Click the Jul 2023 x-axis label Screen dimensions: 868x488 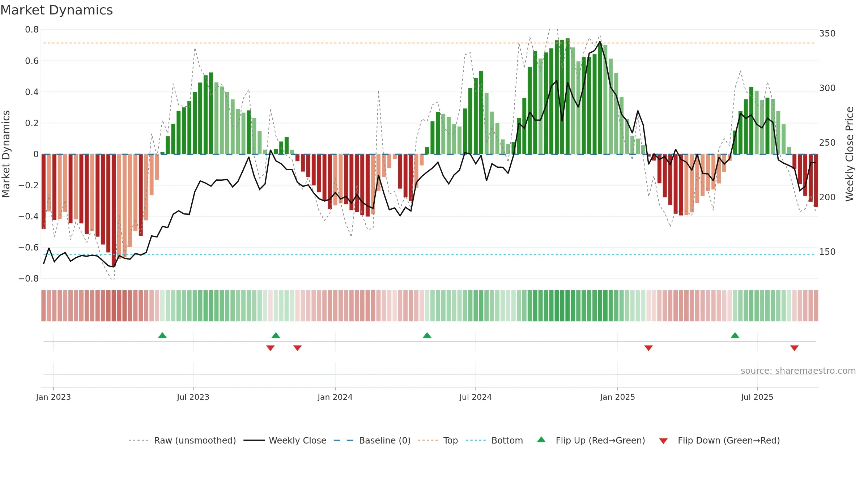point(193,397)
